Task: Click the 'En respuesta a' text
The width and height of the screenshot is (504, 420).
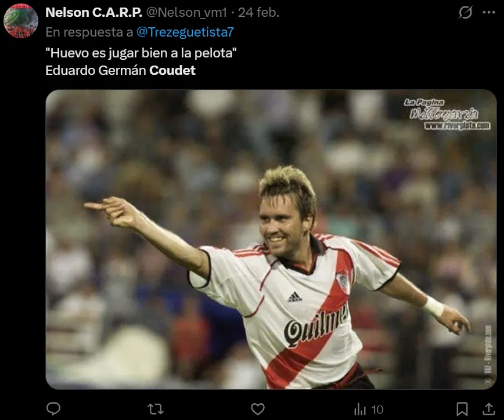Action: [x=89, y=32]
